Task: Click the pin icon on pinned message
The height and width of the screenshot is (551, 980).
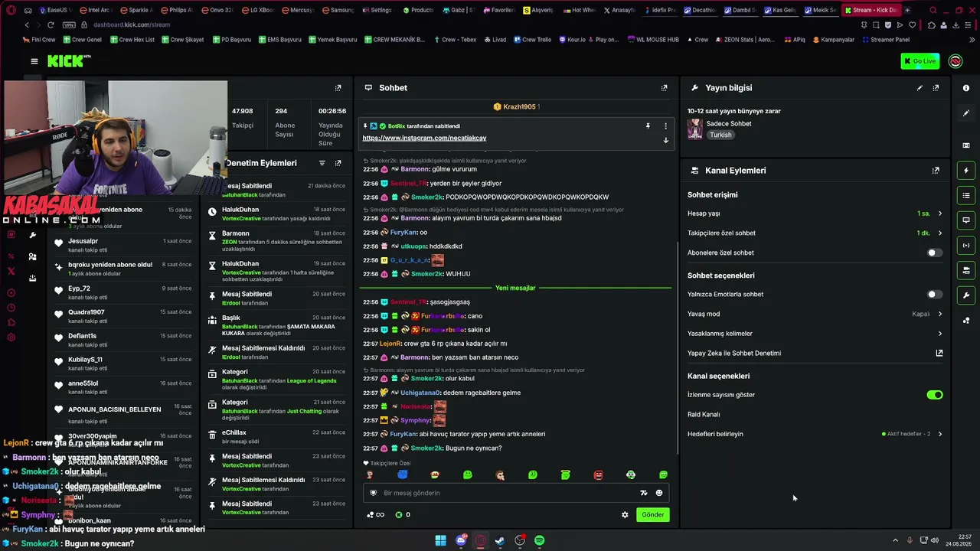Action: [648, 126]
